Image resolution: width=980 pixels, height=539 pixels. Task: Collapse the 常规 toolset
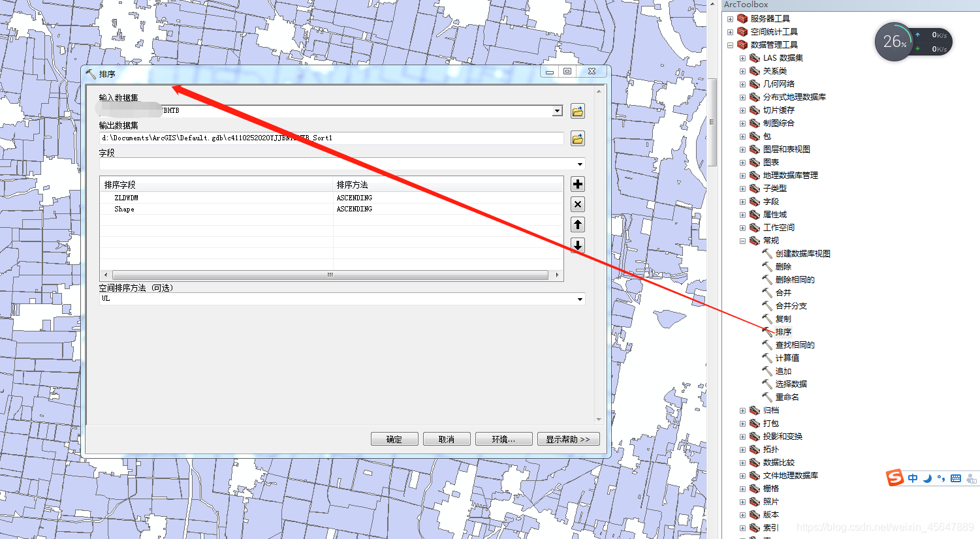tap(742, 241)
